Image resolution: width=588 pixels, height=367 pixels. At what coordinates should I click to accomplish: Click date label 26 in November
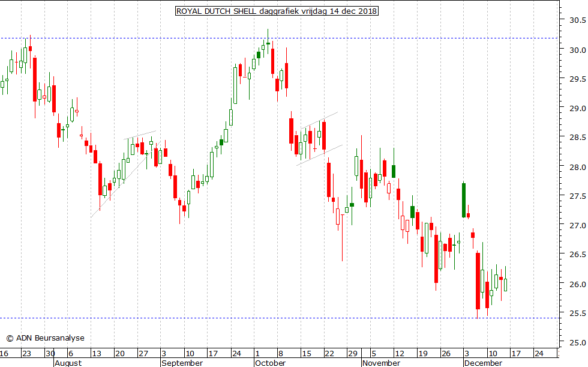coord(446,354)
